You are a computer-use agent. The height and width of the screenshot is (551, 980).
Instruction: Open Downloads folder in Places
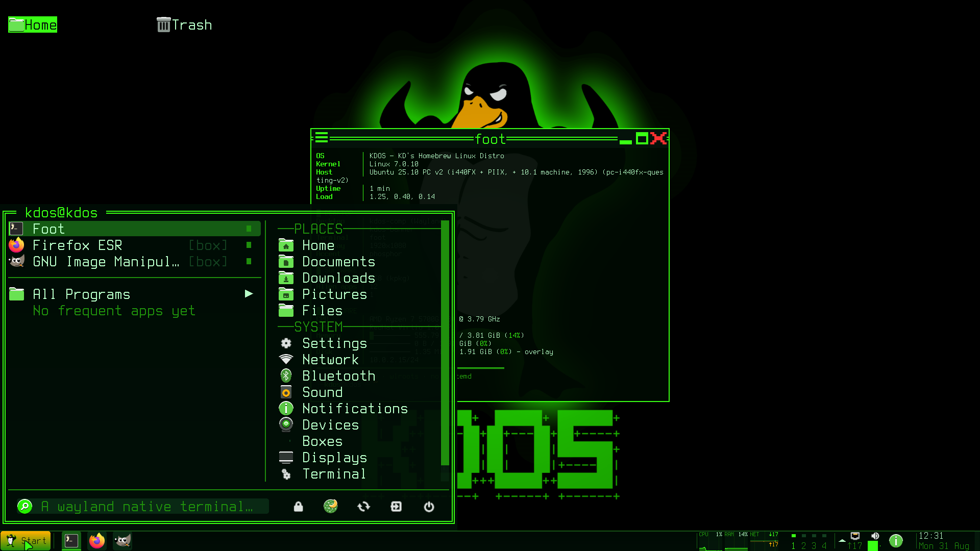[x=359, y=278]
